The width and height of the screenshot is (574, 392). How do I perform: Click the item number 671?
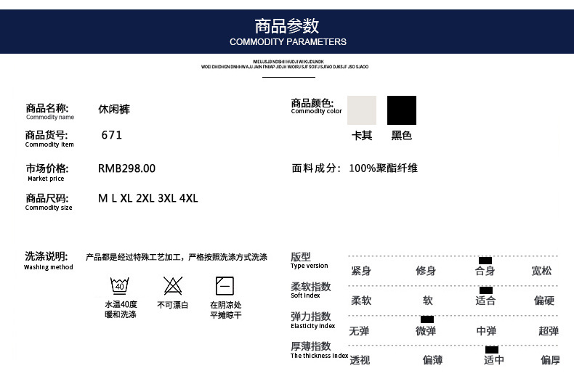[x=112, y=135]
